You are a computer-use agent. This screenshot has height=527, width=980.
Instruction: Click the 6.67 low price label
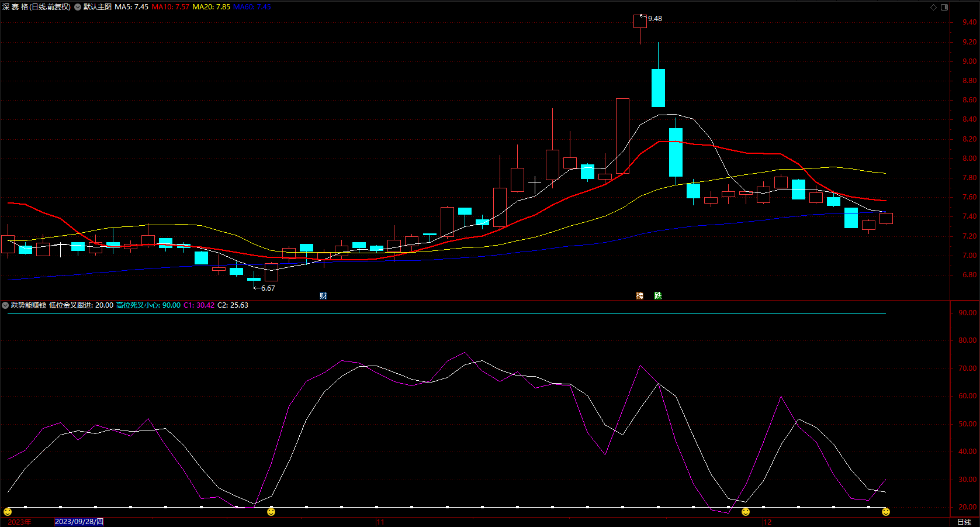(268, 288)
